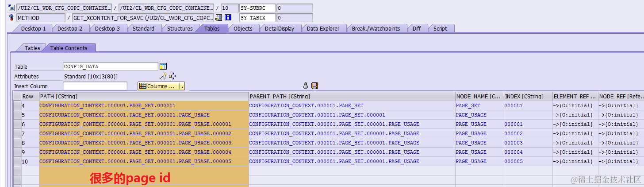Click the ELEMENT_REF cell in row 5

pos(575,115)
